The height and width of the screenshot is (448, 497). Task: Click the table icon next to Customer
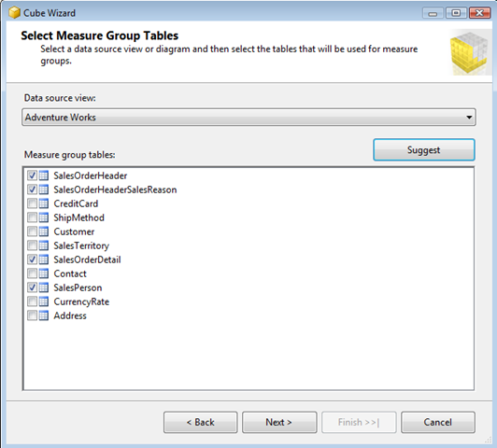(44, 231)
